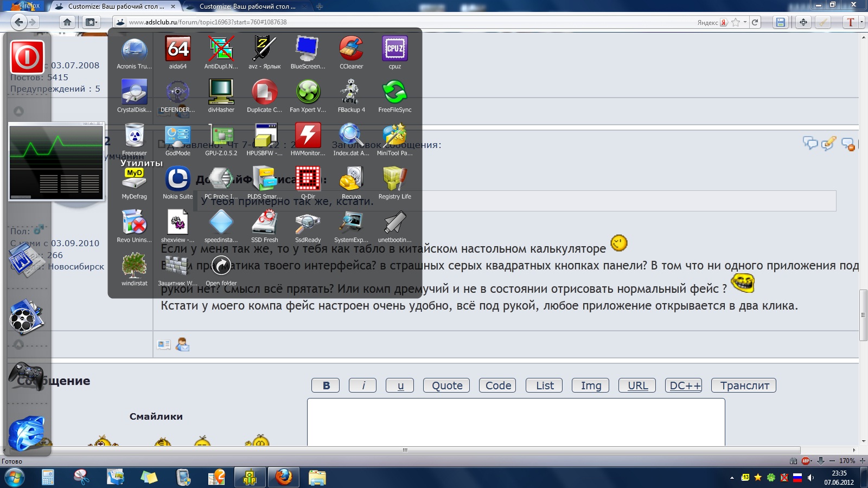Open Revo Uninstaller icon
868x488 pixels.
(x=135, y=223)
